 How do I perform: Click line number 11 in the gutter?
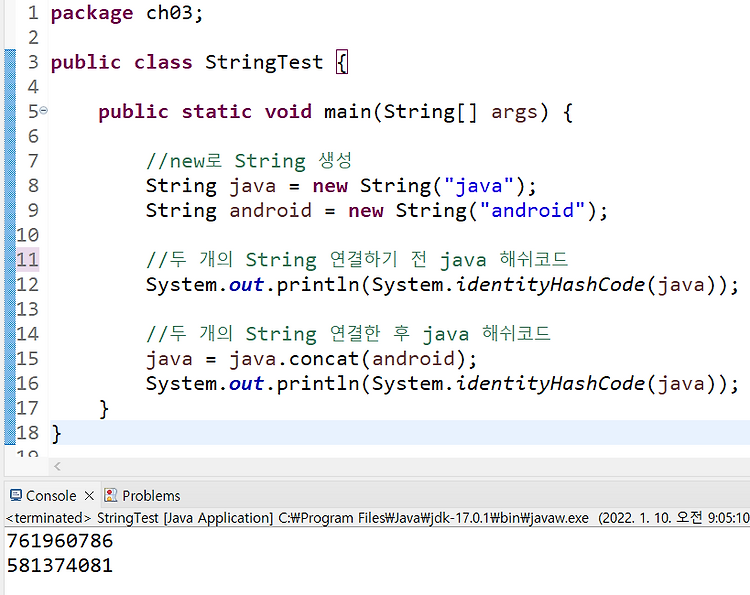click(x=27, y=260)
